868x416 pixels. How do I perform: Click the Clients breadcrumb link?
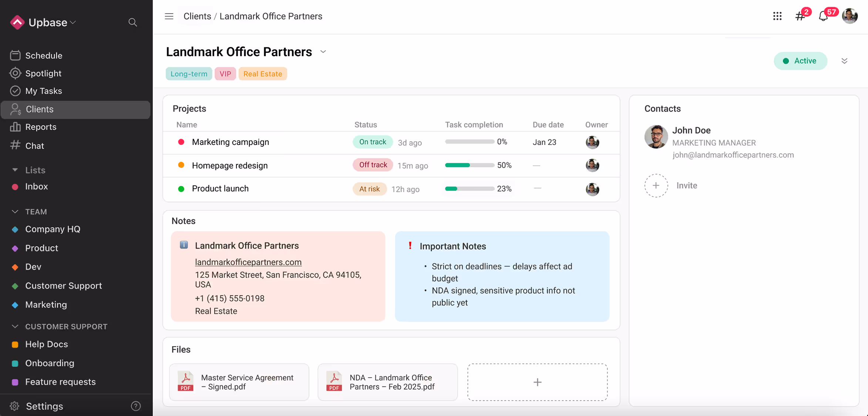coord(197,16)
